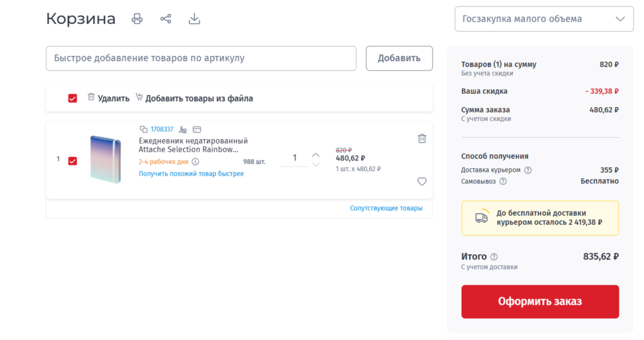The width and height of the screenshot is (644, 340).
Task: Focus the quick add by article field
Action: click(x=201, y=59)
